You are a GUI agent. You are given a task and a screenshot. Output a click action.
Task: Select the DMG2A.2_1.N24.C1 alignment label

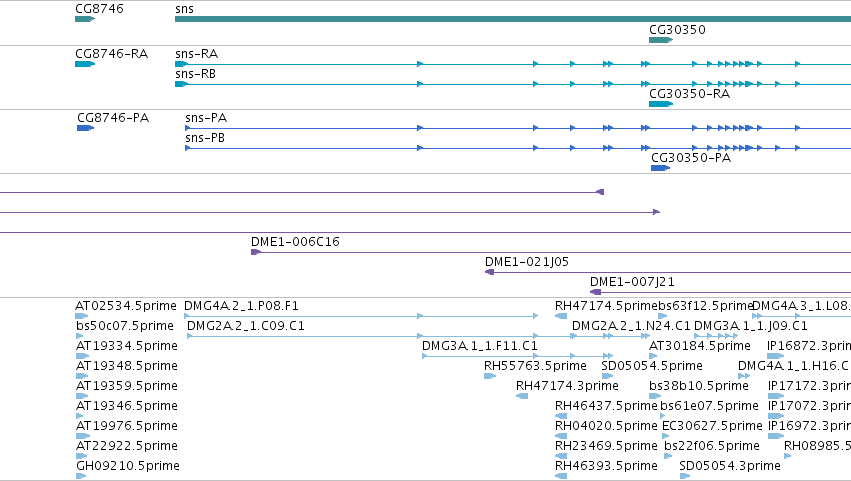pyautogui.click(x=631, y=326)
